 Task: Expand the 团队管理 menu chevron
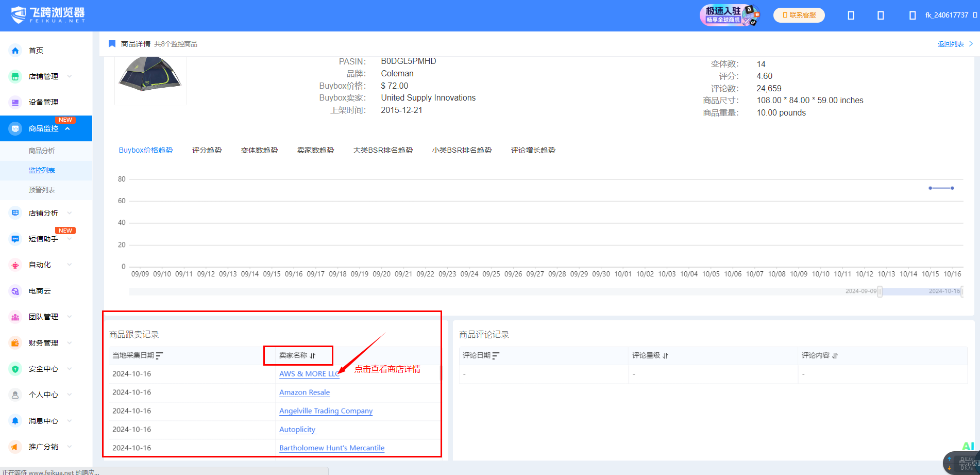tap(70, 317)
